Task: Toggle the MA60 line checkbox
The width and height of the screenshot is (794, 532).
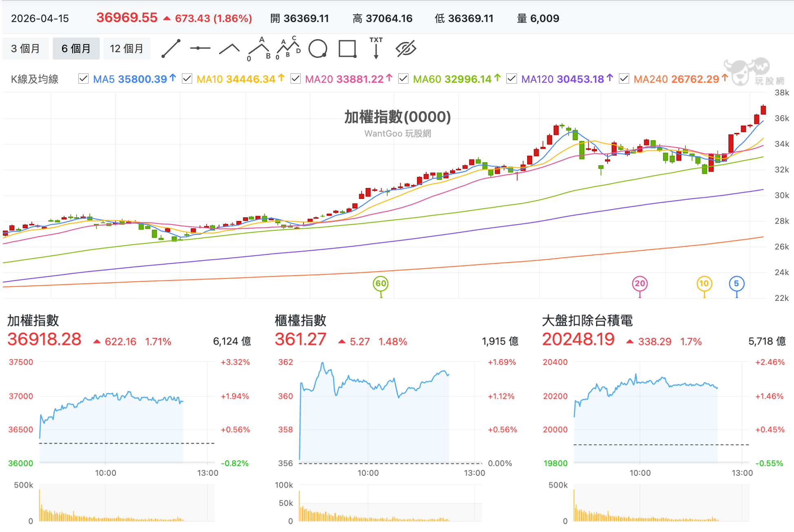Action: (x=403, y=79)
